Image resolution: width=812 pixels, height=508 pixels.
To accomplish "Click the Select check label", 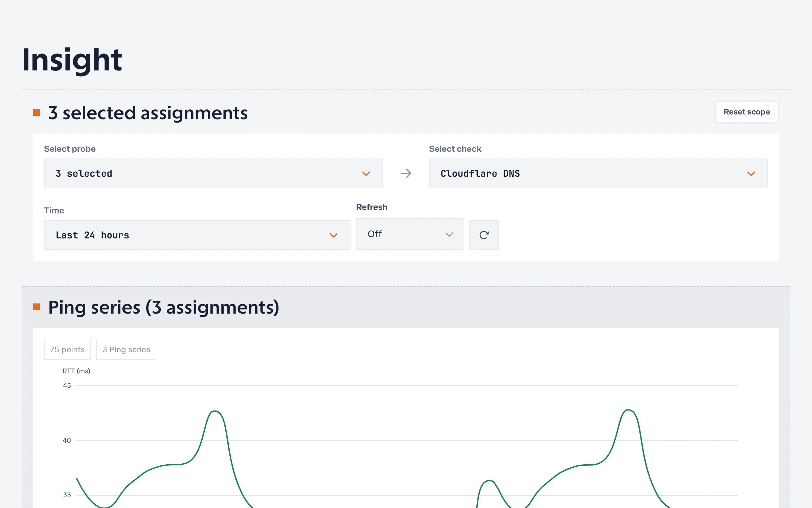I will (x=455, y=149).
